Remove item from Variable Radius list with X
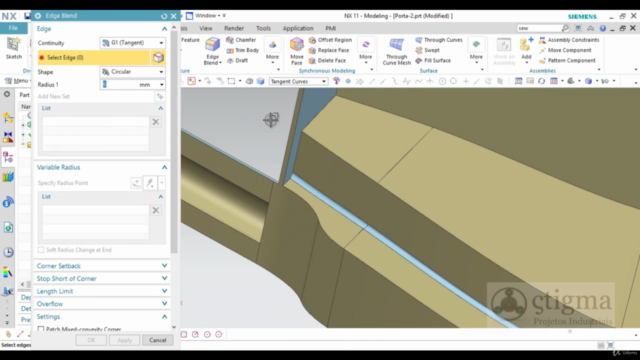 tap(156, 210)
